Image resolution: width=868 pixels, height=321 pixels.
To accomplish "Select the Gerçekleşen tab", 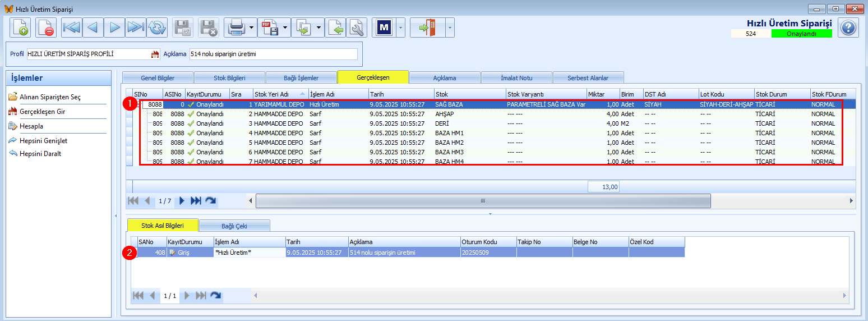I will 373,77.
